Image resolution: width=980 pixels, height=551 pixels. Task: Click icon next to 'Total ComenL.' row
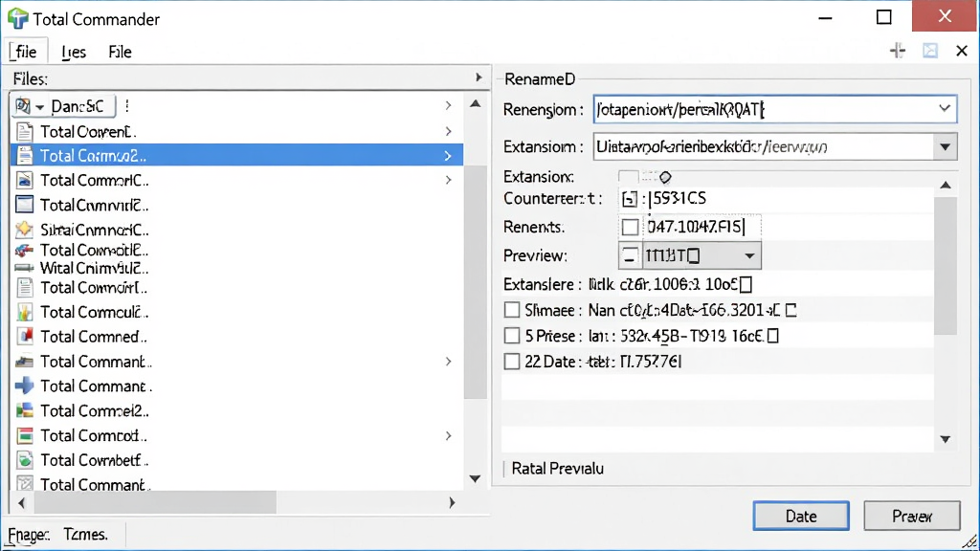(x=24, y=131)
